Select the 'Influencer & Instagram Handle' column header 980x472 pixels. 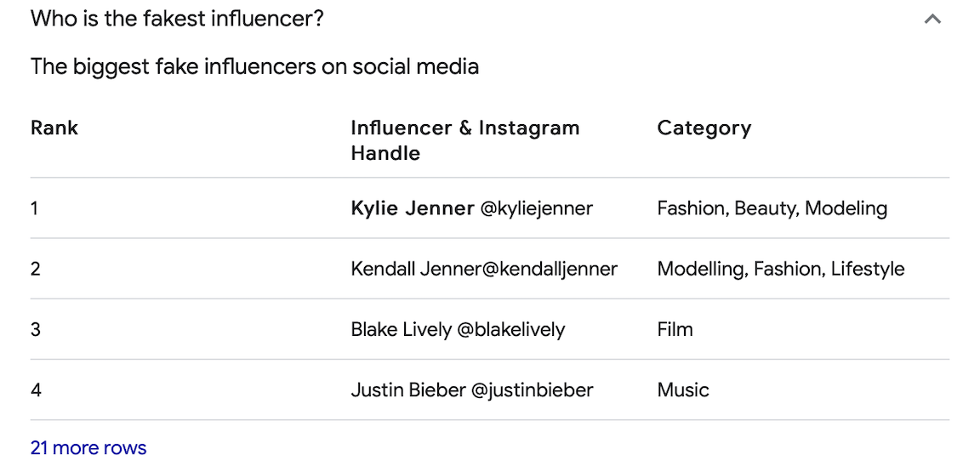tap(464, 140)
